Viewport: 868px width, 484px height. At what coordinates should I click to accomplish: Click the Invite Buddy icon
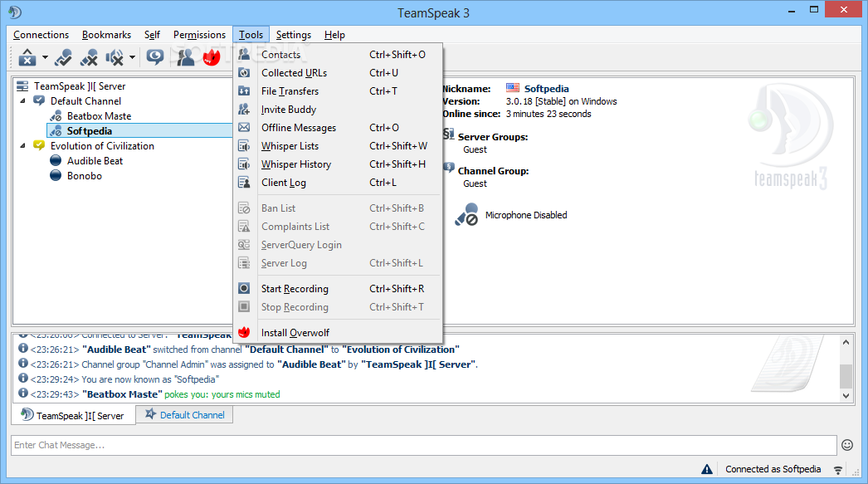tap(244, 109)
